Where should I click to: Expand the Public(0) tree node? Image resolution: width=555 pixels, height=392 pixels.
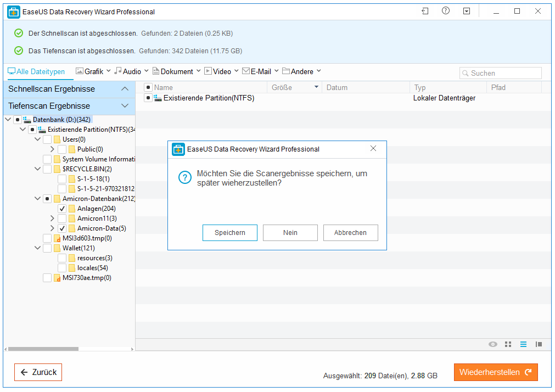tap(52, 149)
